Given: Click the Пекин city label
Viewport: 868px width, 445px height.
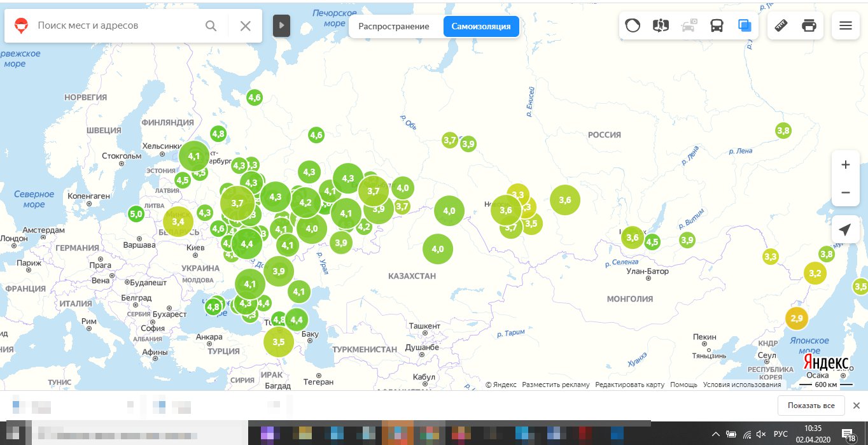Looking at the screenshot, I should [x=704, y=336].
